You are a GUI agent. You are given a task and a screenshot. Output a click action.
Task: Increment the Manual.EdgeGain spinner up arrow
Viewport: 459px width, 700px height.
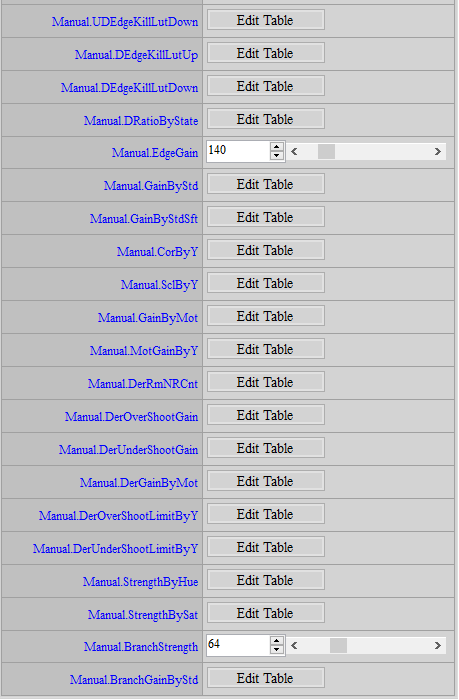pyautogui.click(x=276, y=147)
